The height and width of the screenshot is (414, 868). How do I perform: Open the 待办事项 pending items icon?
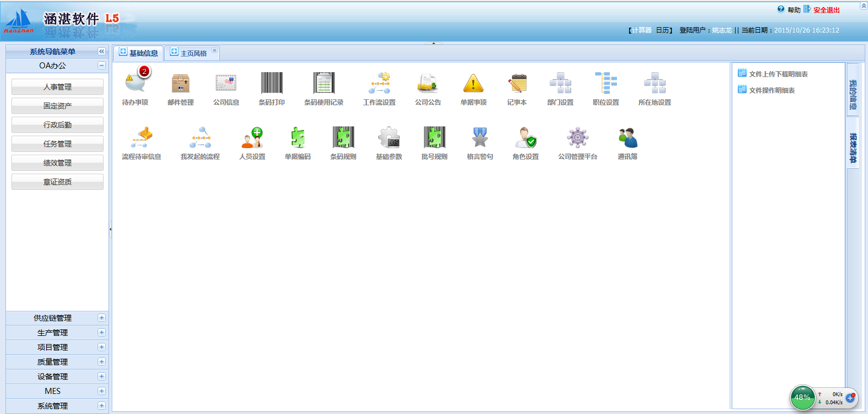pyautogui.click(x=135, y=84)
